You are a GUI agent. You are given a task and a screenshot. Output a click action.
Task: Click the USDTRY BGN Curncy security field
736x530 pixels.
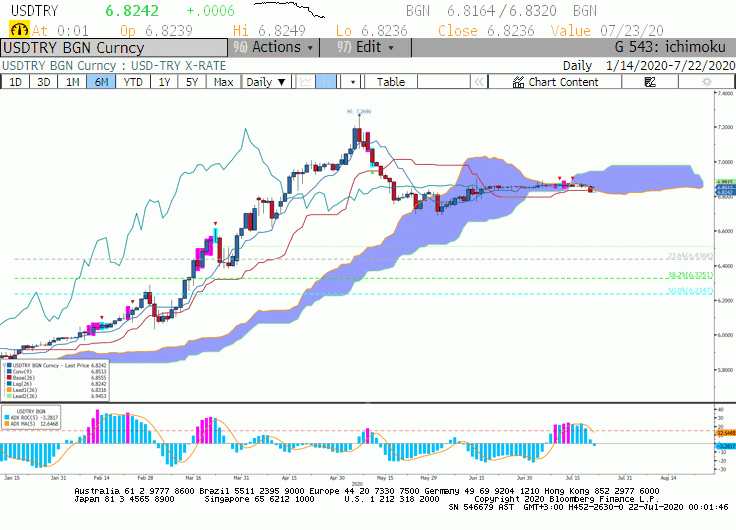click(114, 48)
